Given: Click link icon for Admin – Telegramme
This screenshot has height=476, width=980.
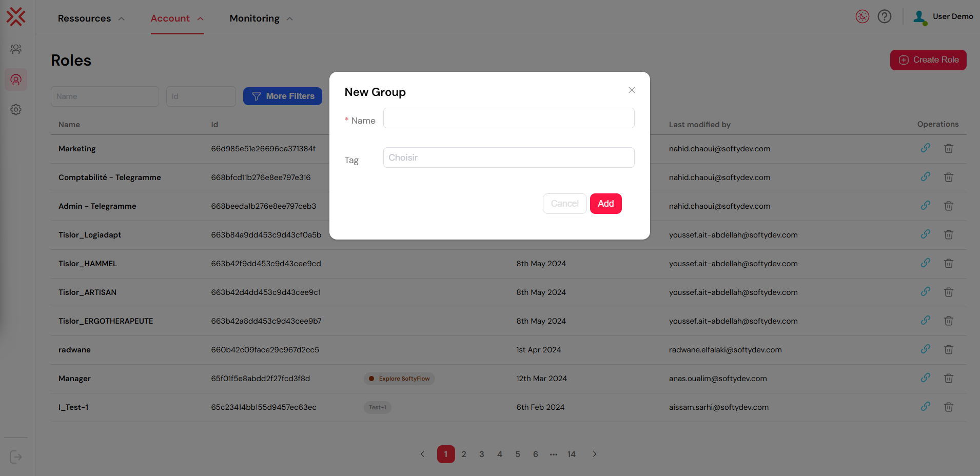Looking at the screenshot, I should tap(926, 206).
